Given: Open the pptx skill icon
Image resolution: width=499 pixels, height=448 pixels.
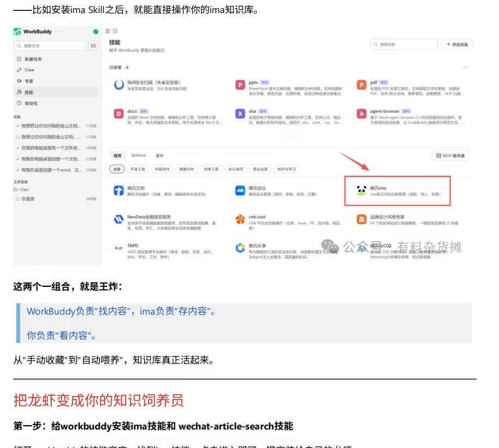Looking at the screenshot, I should tap(240, 85).
